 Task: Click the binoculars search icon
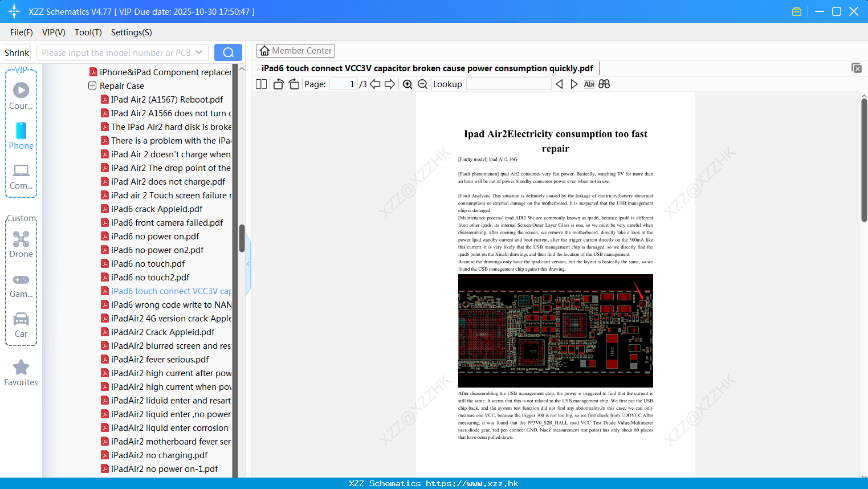click(604, 84)
